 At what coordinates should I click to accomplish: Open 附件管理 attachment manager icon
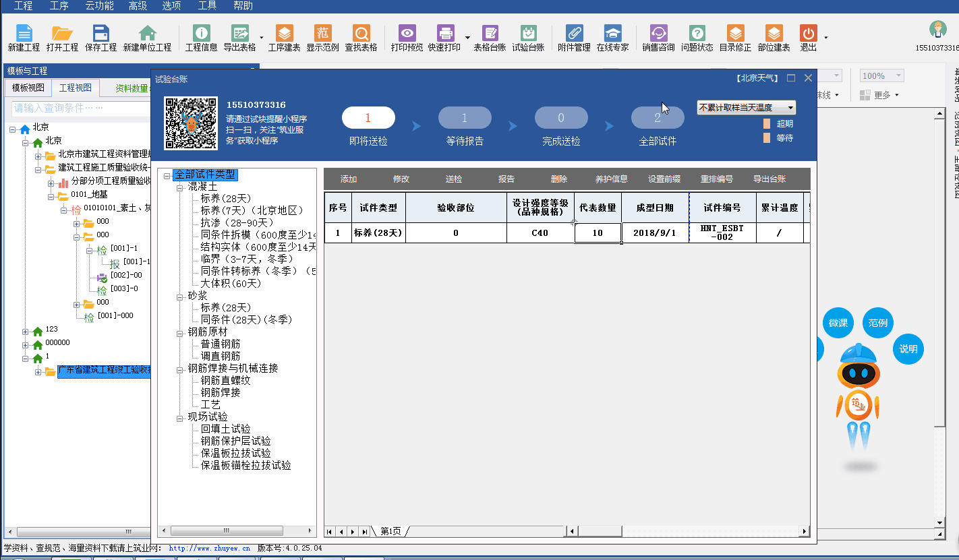click(x=574, y=34)
